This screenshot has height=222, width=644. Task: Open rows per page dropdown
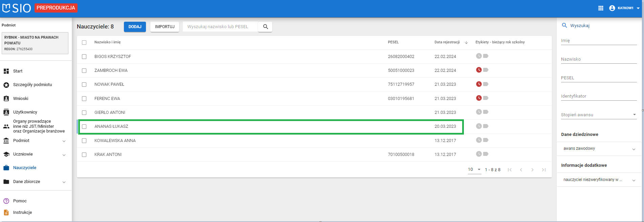tap(474, 169)
